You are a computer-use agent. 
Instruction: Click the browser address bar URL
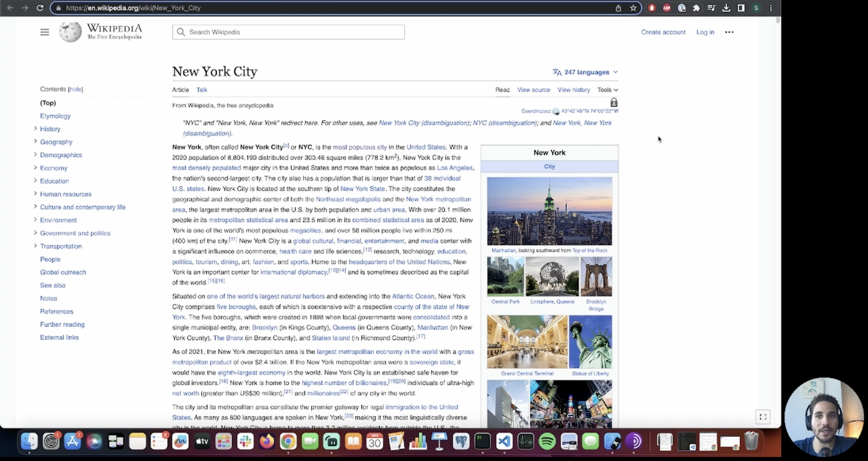[133, 8]
